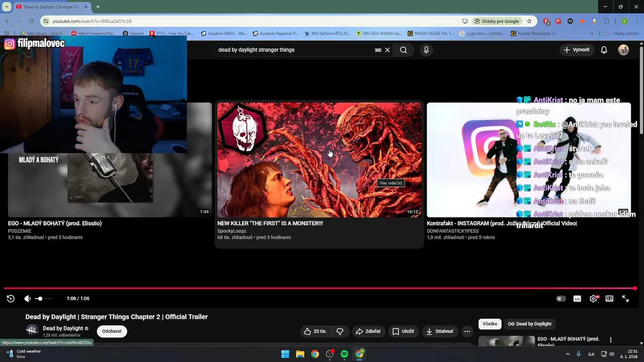Open the player settings gear
644x362 pixels.
tap(594, 299)
